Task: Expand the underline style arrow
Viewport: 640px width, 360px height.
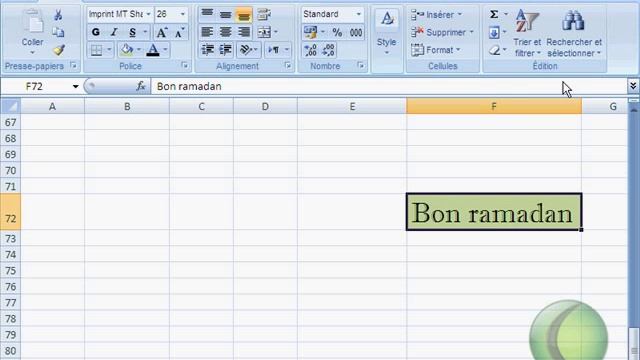Action: pos(145,32)
